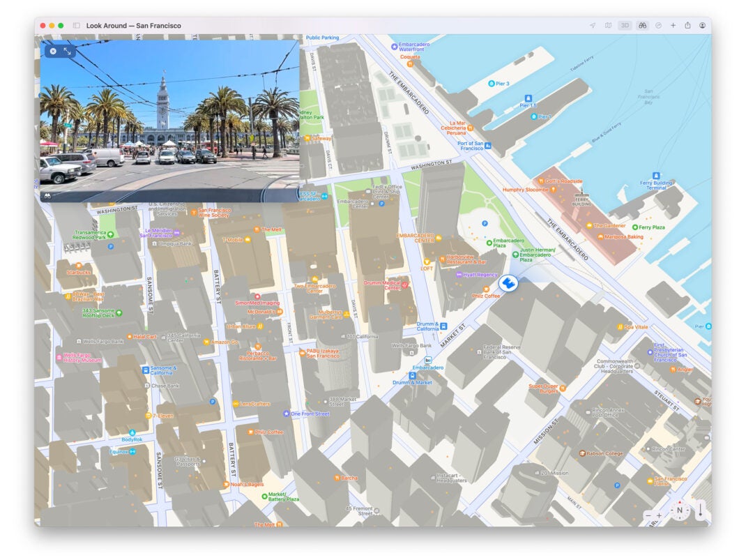Screen dimensions: 746x560
Task: Click the current location arrow icon
Action: 593,26
